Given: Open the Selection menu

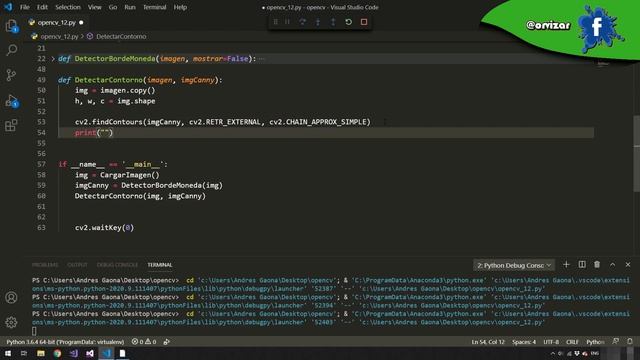Looking at the screenshot, I should click(x=68, y=7).
